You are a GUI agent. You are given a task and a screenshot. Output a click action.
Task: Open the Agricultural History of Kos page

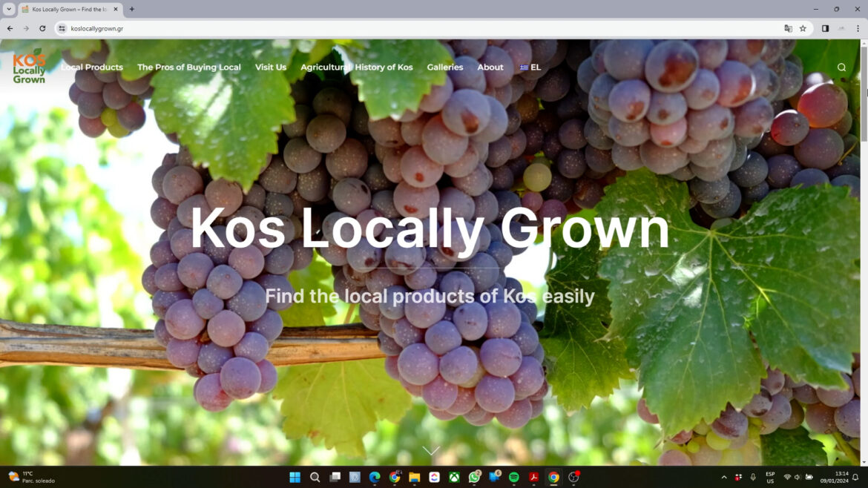coord(357,67)
